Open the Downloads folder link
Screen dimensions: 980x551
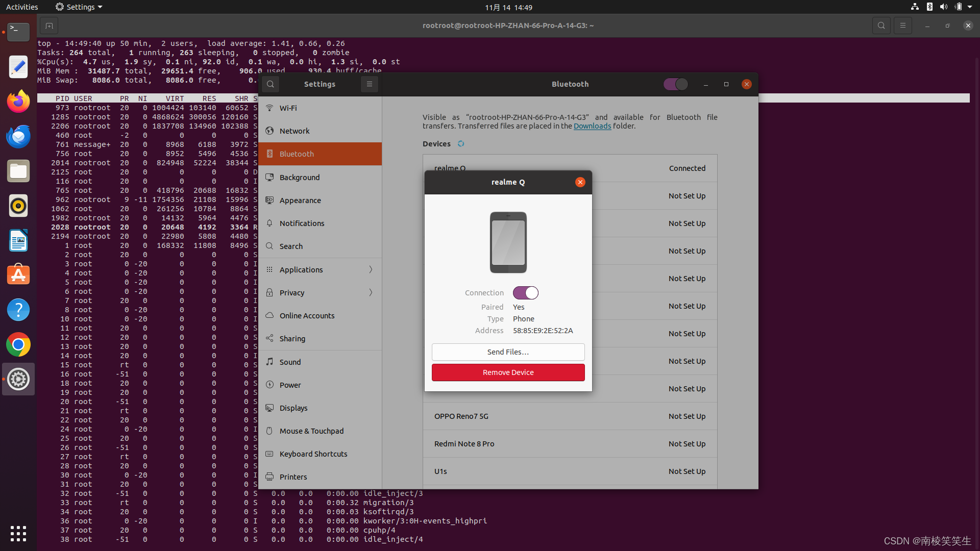pyautogui.click(x=592, y=126)
